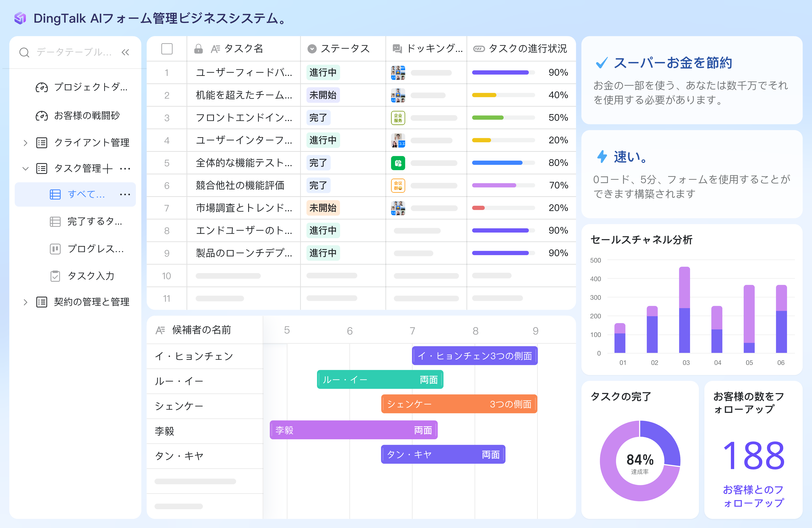Screen dimensions: 812x528
Task: Click the progress icon in タスクの進行状況 header
Action: tap(479, 48)
